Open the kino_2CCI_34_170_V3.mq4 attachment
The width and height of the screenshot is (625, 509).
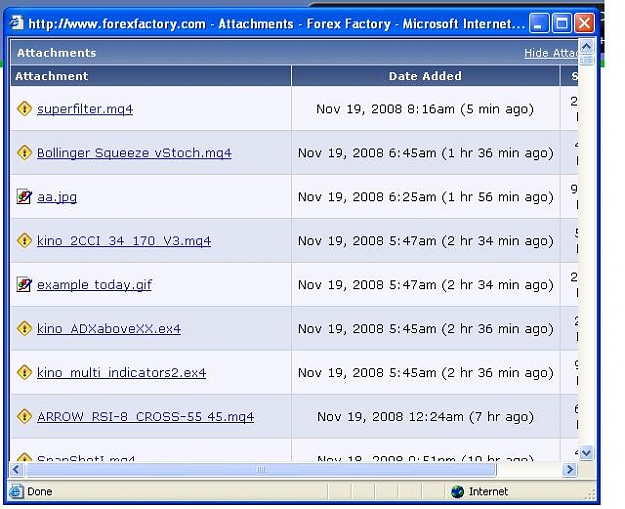pyautogui.click(x=124, y=241)
